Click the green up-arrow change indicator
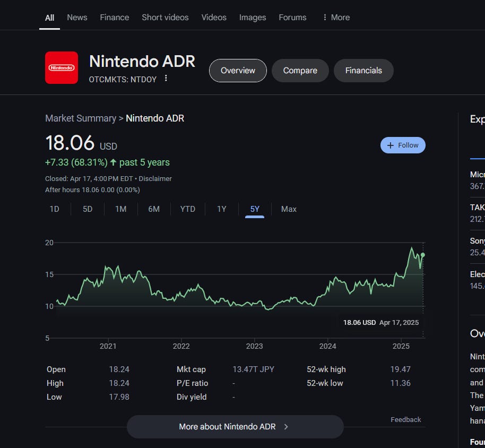The image size is (485, 448). point(113,162)
